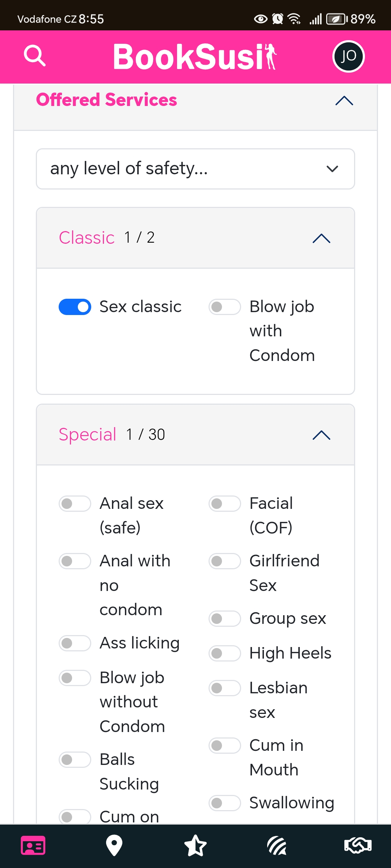
Task: Tap the search magnifier icon
Action: [x=35, y=56]
